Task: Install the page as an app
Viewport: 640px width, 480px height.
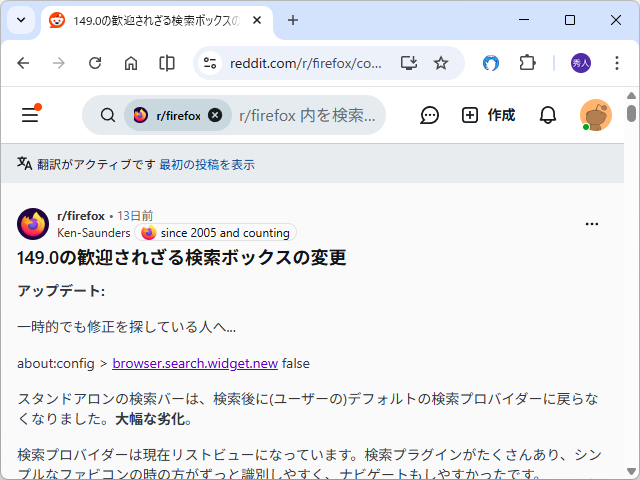Action: 409,63
